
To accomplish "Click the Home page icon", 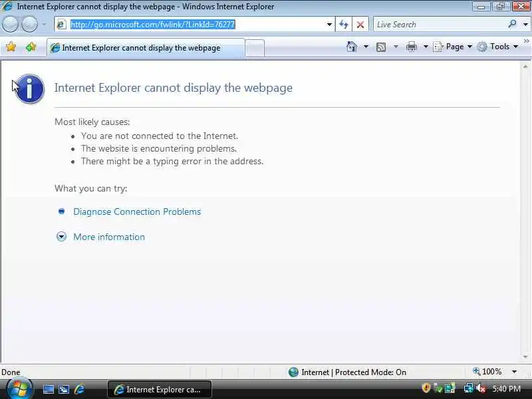I will [352, 47].
